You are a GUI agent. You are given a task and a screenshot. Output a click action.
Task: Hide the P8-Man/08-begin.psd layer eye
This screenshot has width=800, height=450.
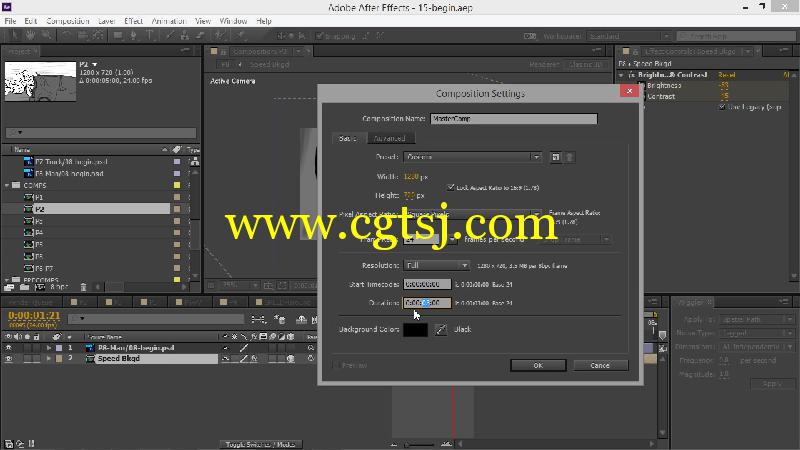(x=9, y=347)
